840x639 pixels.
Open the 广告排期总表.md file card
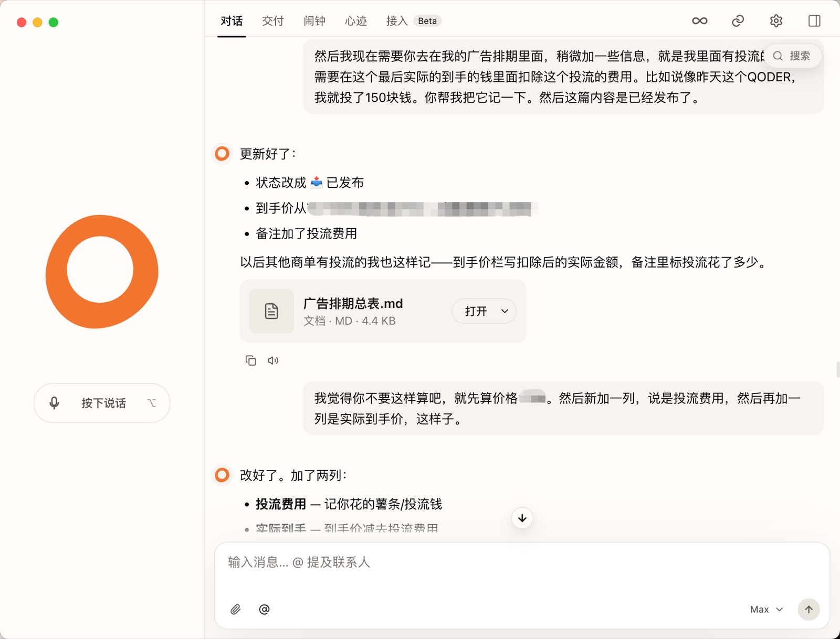383,311
